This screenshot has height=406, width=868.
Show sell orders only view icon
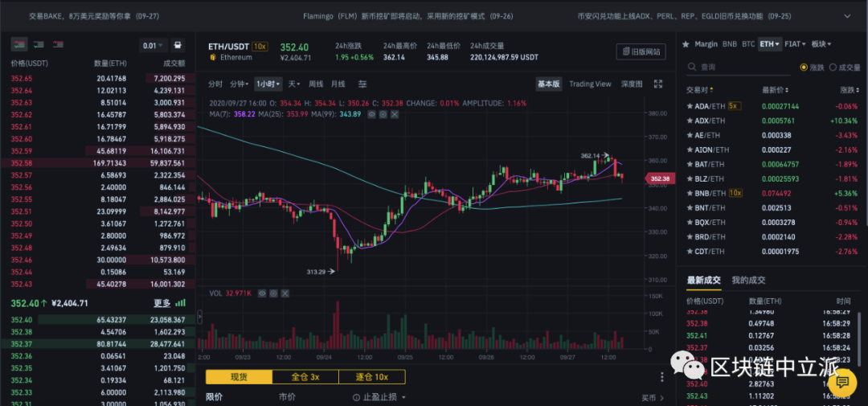click(58, 44)
